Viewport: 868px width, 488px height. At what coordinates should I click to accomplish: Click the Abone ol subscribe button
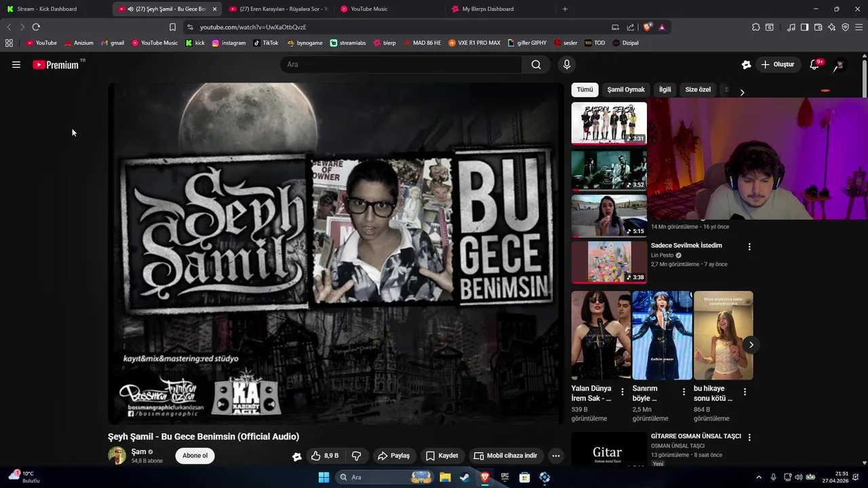click(x=195, y=455)
